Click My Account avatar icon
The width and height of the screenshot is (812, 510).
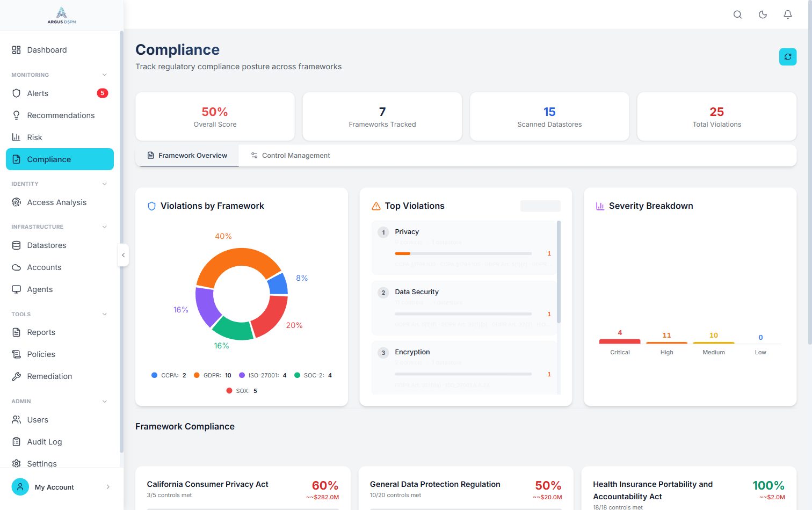click(20, 487)
